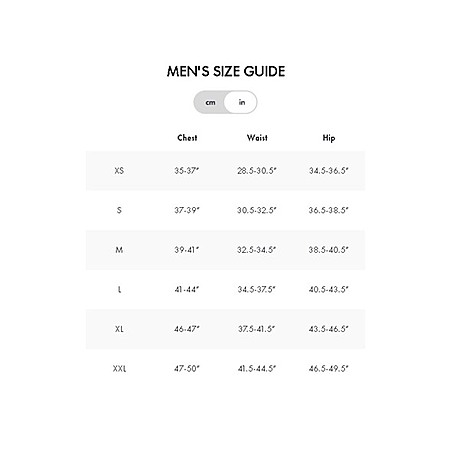Click the L chest value 41-44"
The width and height of the screenshot is (450, 450).
pos(187,289)
